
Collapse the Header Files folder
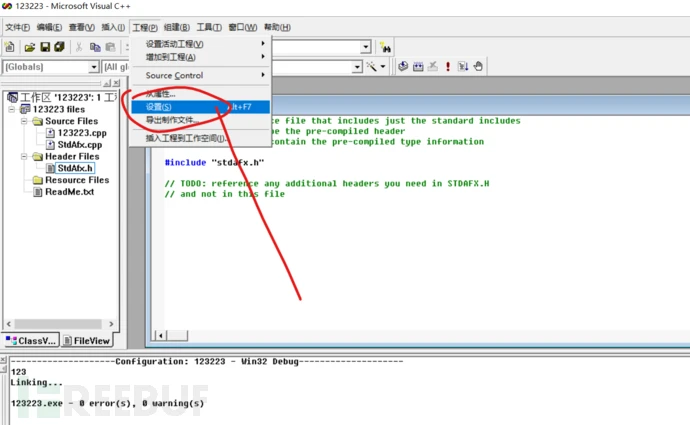[24, 156]
